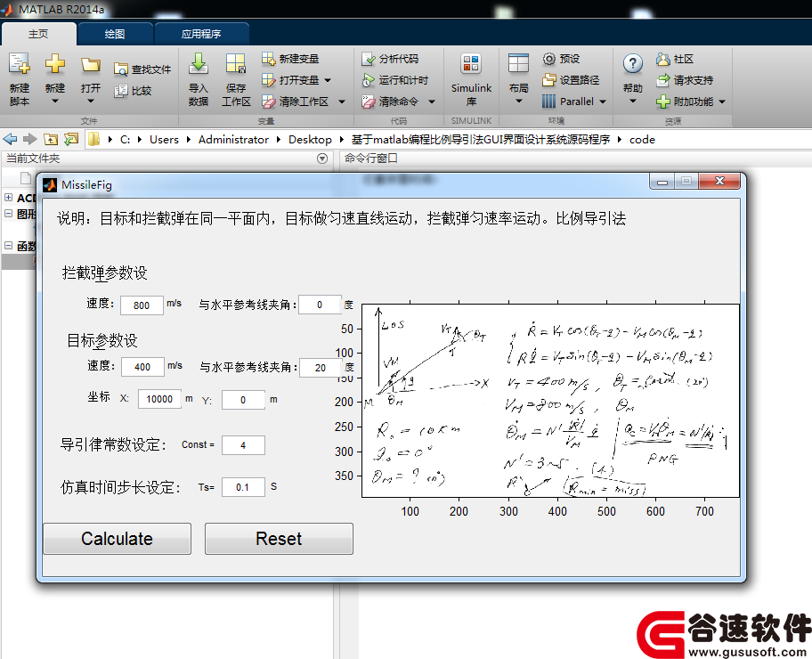Open the Add-Ons dropdown arrow
Viewport: 812px width, 659px height.
[722, 102]
